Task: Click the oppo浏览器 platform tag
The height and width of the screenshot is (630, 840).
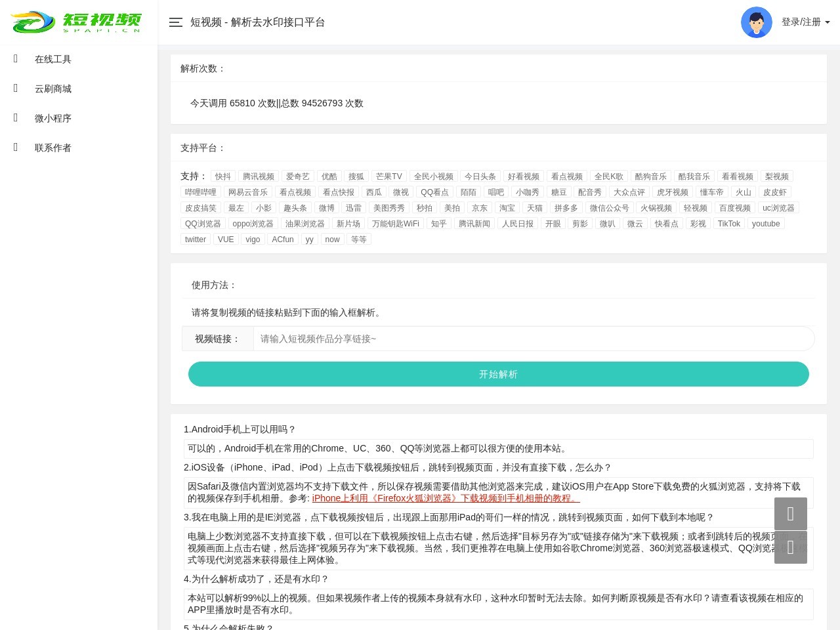Action: click(253, 224)
